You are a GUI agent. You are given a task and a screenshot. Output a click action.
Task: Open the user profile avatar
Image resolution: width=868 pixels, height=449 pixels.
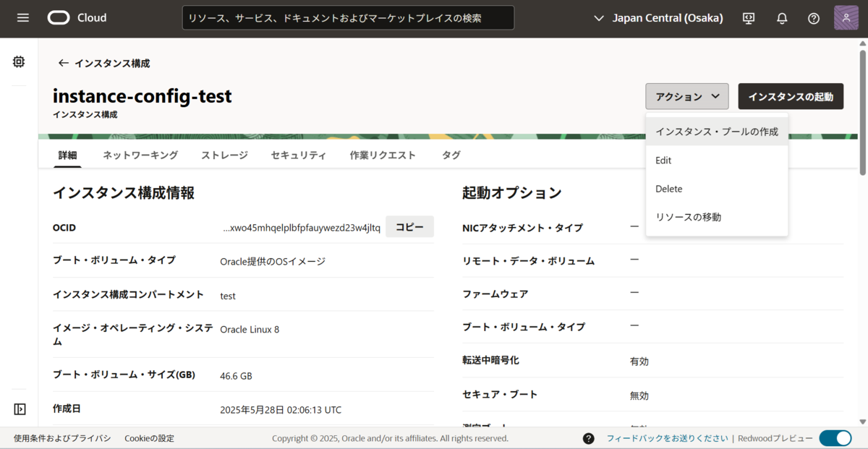[x=846, y=18]
